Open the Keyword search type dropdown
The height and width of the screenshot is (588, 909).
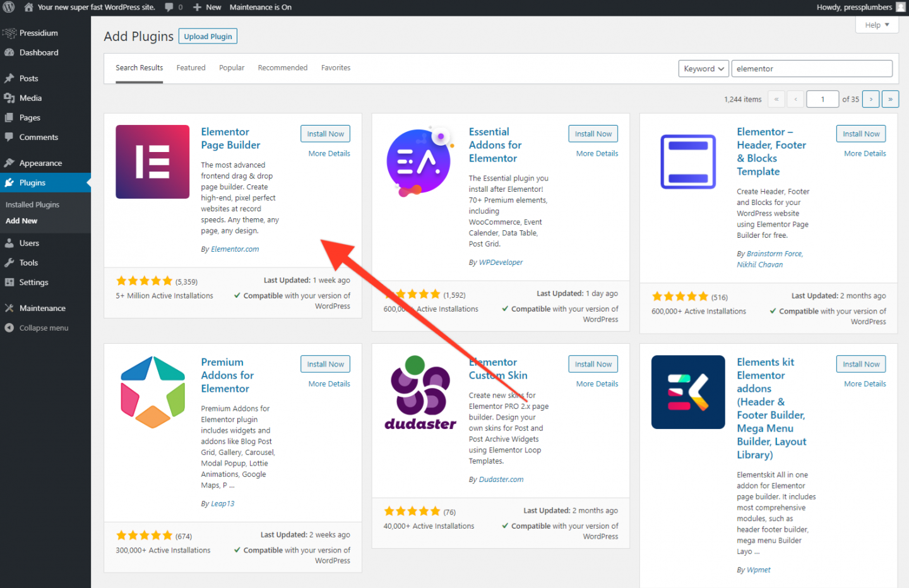pyautogui.click(x=704, y=69)
